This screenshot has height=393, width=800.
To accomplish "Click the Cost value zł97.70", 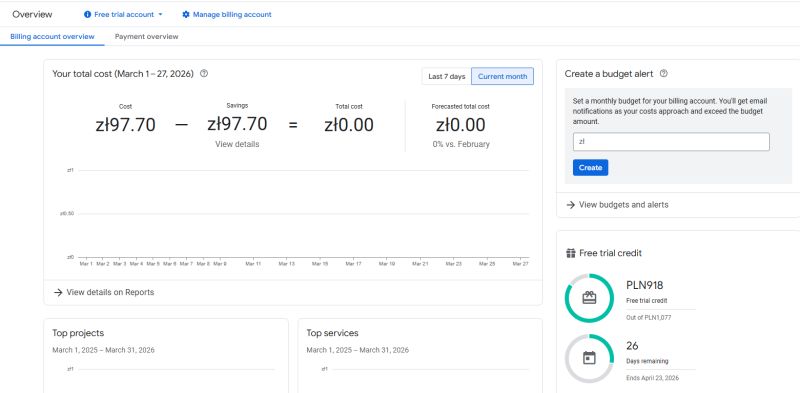I will coord(126,125).
